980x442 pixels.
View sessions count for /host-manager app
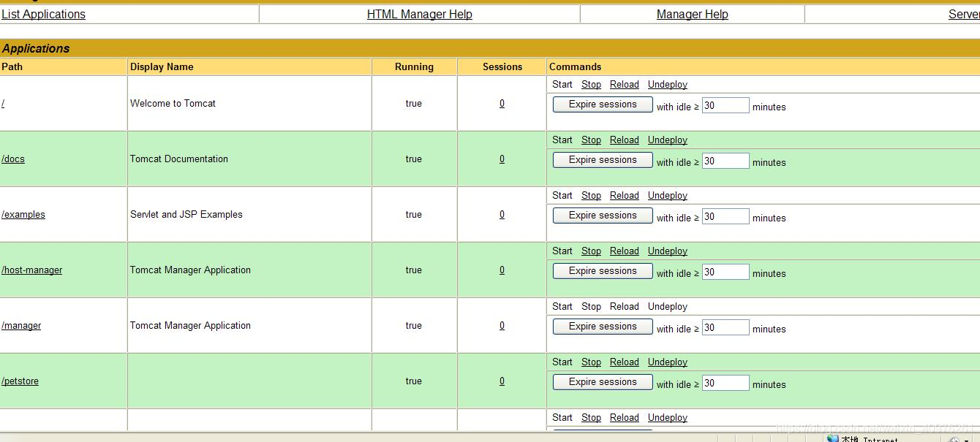click(502, 270)
